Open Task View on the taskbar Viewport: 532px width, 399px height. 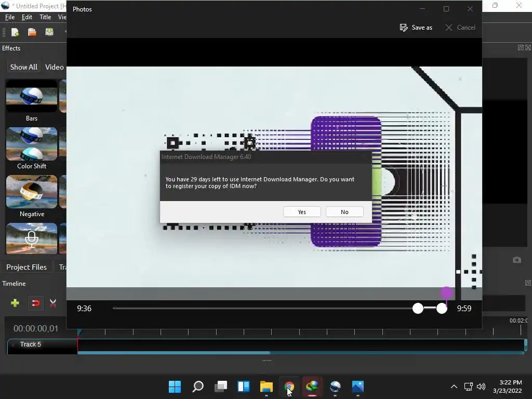[221, 387]
